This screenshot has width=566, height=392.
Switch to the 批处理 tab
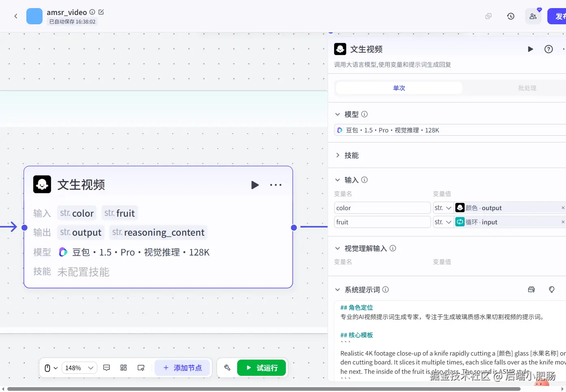pyautogui.click(x=527, y=88)
